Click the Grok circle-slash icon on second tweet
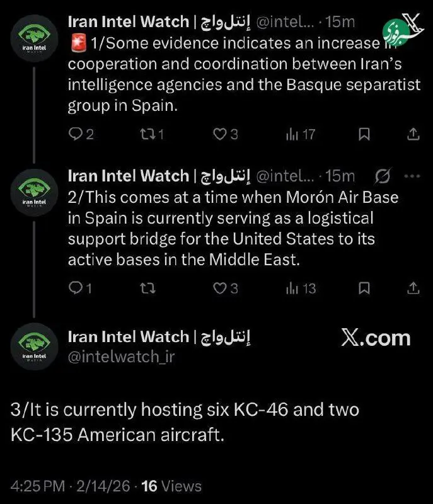The width and height of the screenshot is (433, 504). (381, 176)
